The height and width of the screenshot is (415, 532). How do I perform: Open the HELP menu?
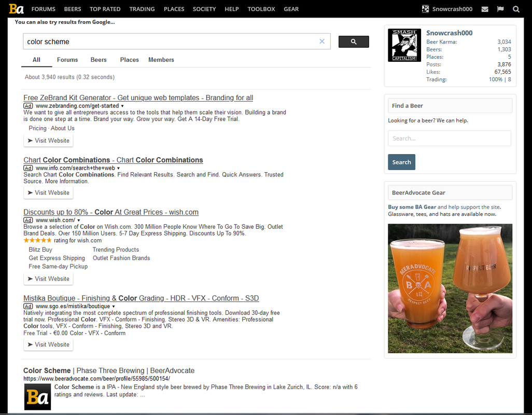tap(232, 9)
